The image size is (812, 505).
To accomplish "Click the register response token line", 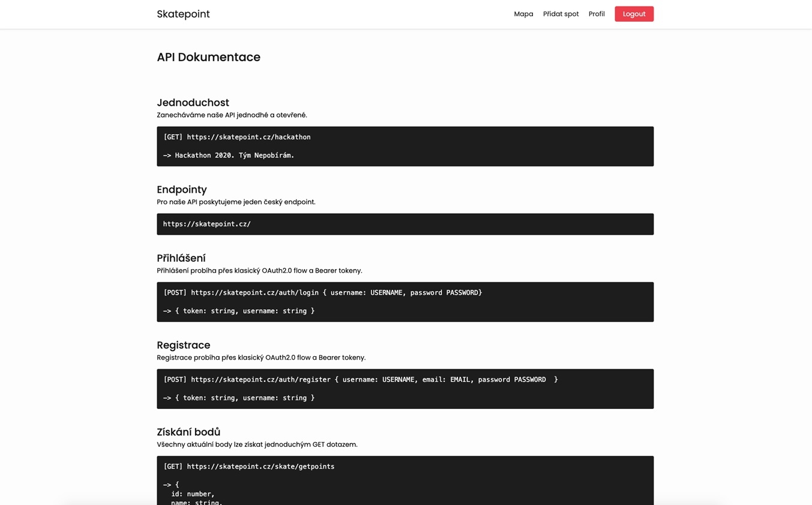I will pyautogui.click(x=239, y=398).
